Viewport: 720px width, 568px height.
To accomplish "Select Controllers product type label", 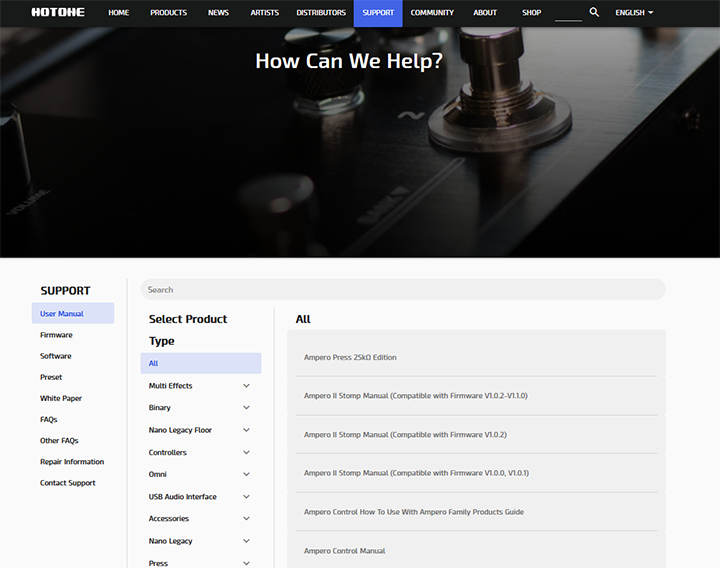I will coord(168,452).
